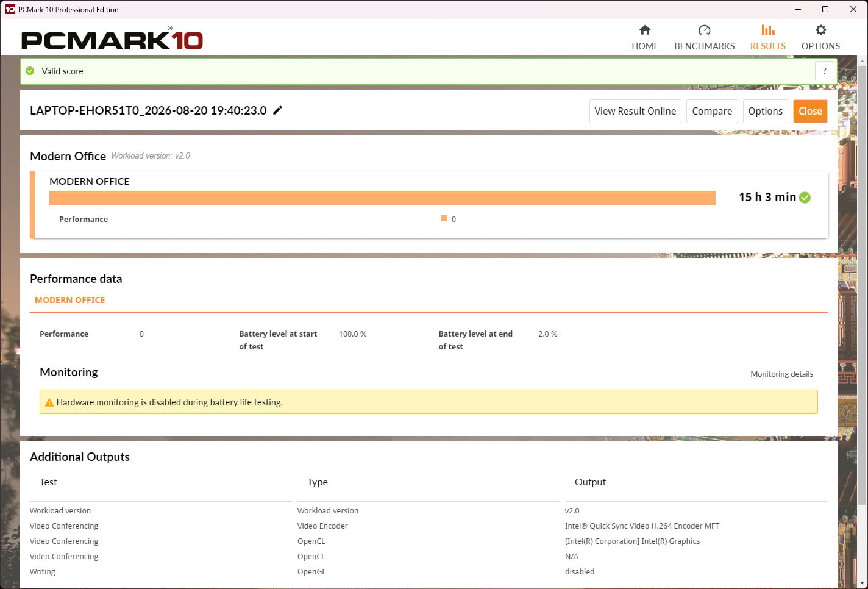868x589 pixels.
Task: Click the N/A output value
Action: [572, 556]
